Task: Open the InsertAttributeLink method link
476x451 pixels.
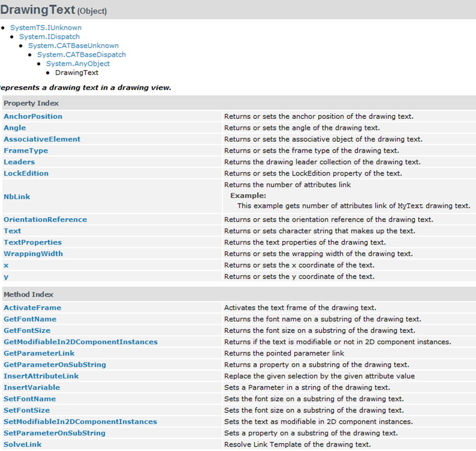Action: [41, 376]
